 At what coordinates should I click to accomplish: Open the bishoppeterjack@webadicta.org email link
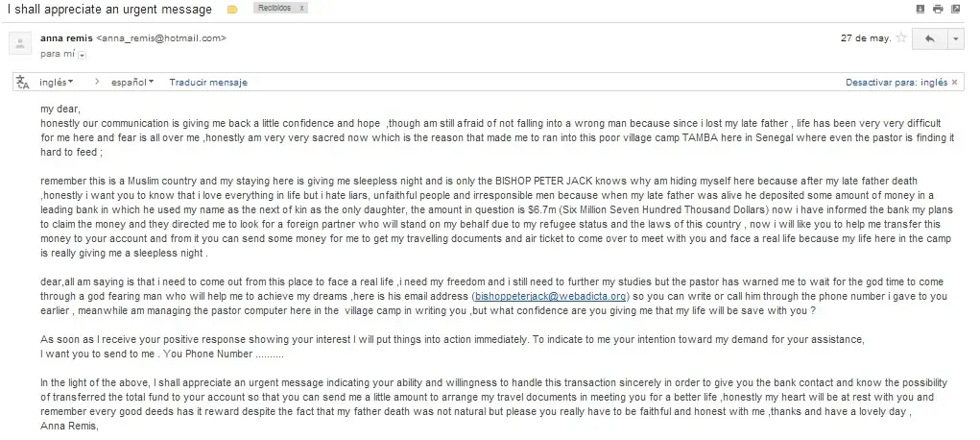550,296
